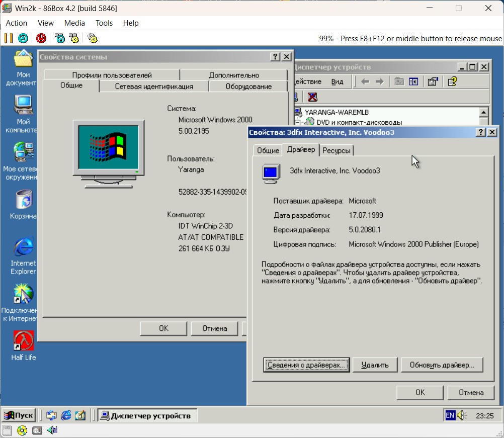The image size is (504, 438).
Task: Click the CD-ROM status bar icon in 86Box
Action: [x=22, y=430]
